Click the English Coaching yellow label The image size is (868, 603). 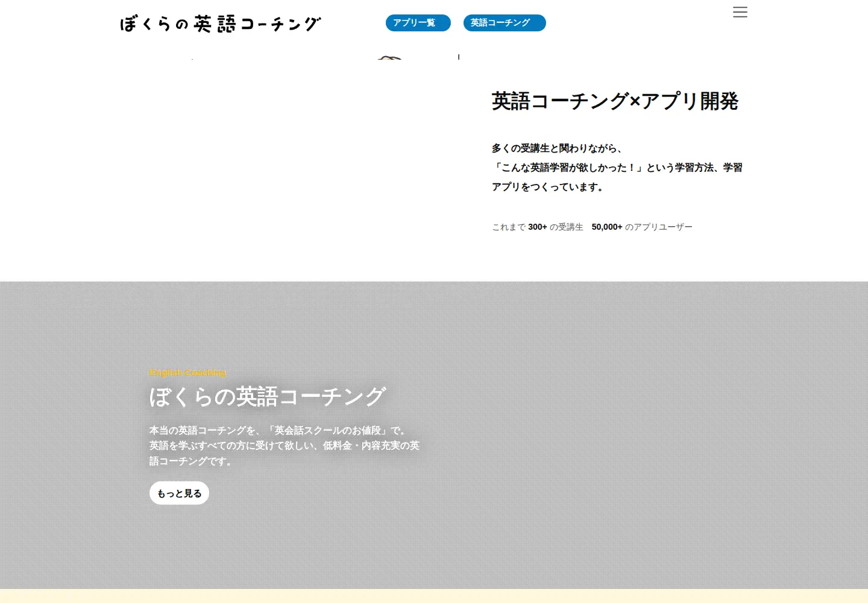(187, 373)
